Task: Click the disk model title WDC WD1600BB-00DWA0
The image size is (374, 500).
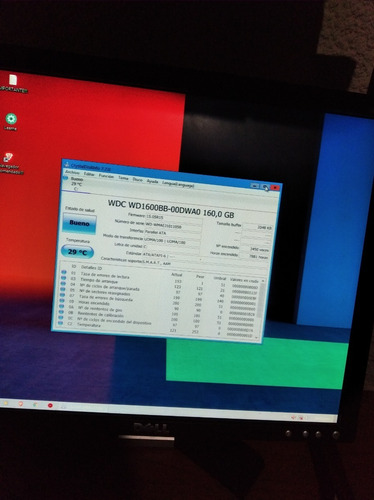Action: point(154,206)
